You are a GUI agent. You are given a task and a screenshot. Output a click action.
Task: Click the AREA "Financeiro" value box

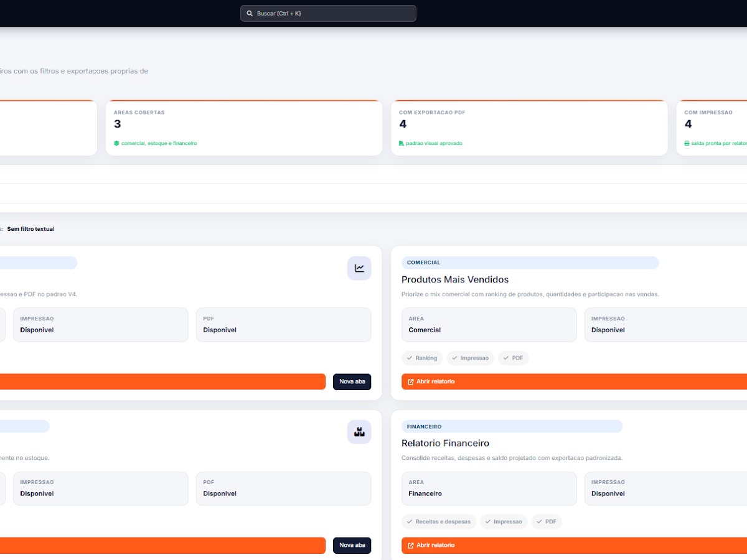[489, 488]
